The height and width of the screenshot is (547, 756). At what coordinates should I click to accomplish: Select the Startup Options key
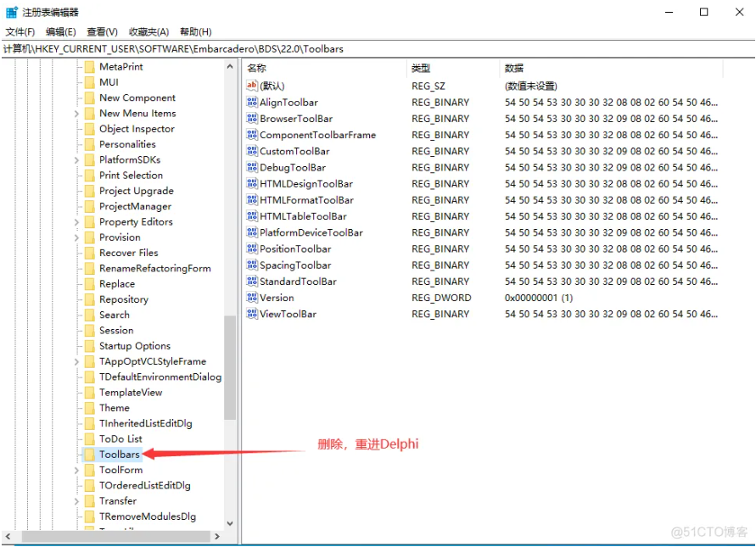[135, 345]
